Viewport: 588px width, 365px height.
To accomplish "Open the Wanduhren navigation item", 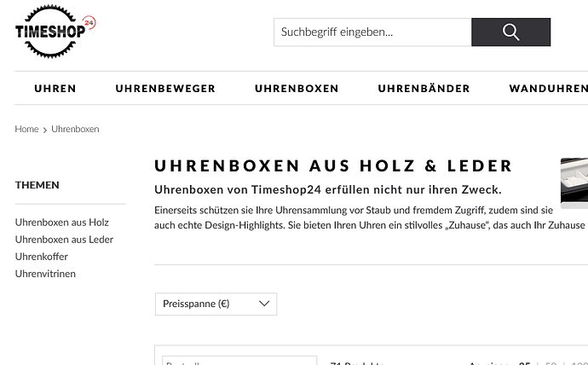I will point(548,89).
